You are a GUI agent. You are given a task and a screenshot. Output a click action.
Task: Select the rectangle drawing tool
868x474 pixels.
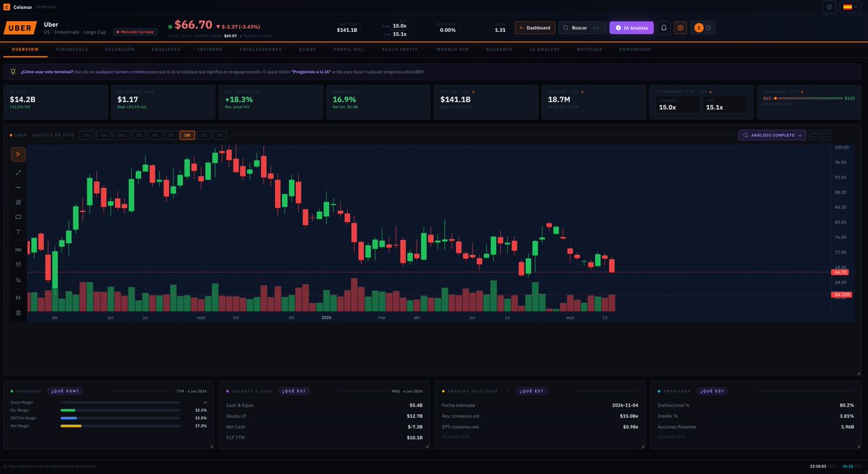(x=18, y=216)
